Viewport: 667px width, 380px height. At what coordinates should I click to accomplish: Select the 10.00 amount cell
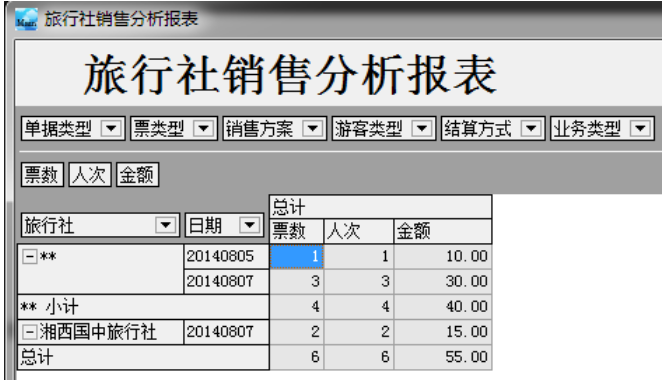coord(443,256)
